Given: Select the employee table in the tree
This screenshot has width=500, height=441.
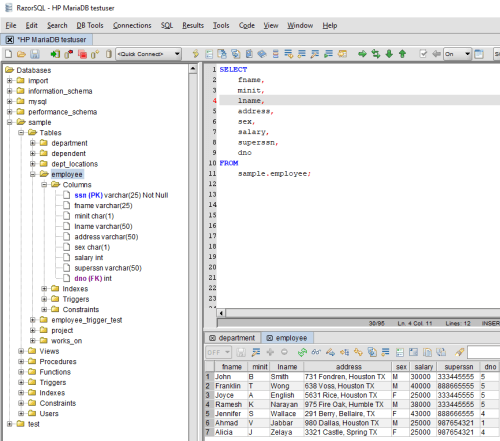Looking at the screenshot, I should (67, 174).
